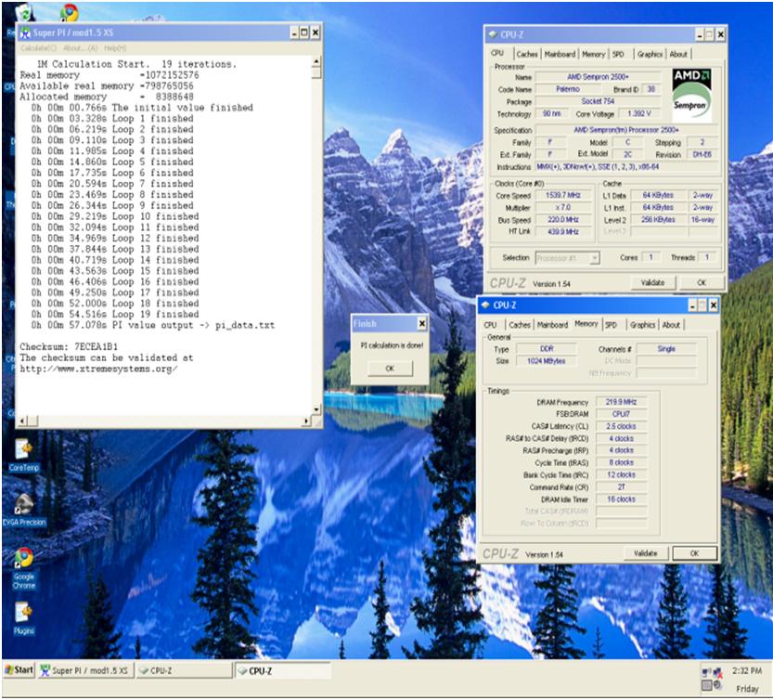Screen dimensions: 773x700
Task: Launch the Google Chrome desktop shortcut
Action: point(24,568)
